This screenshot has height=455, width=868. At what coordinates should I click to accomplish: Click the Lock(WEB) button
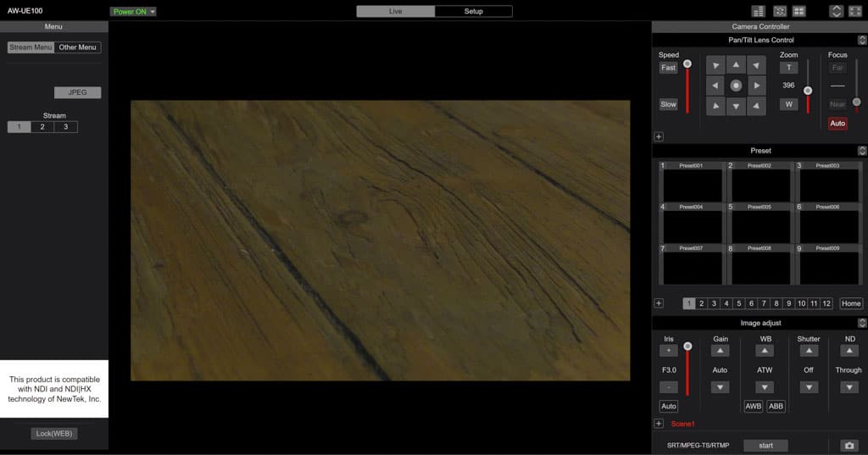54,434
